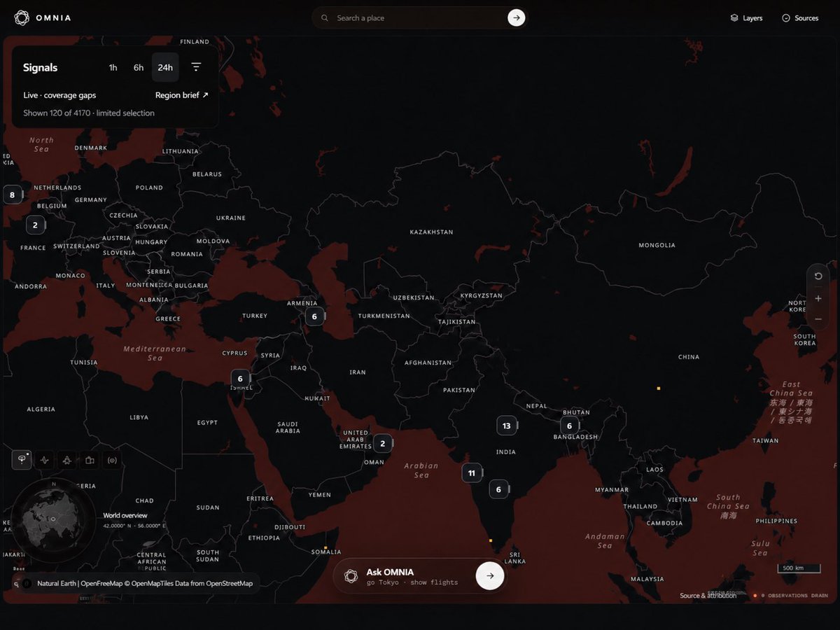Click the Arabian Sea map label
840x630 pixels.
coord(421,470)
